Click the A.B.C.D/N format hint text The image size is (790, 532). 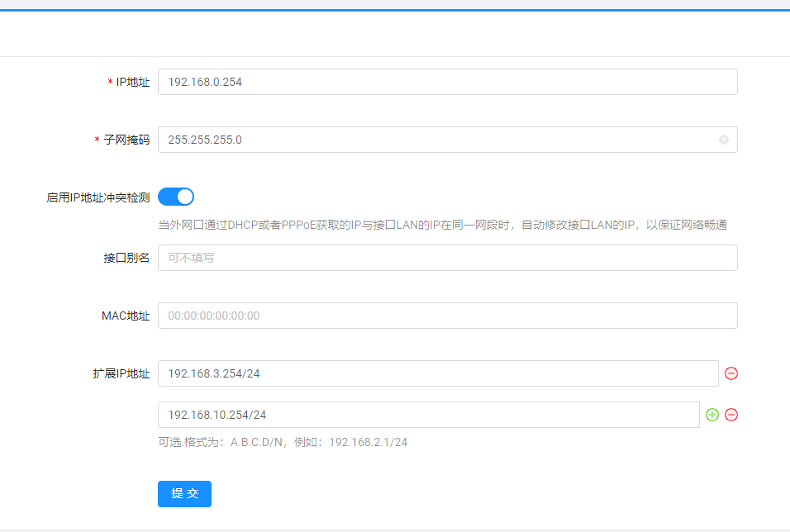283,442
